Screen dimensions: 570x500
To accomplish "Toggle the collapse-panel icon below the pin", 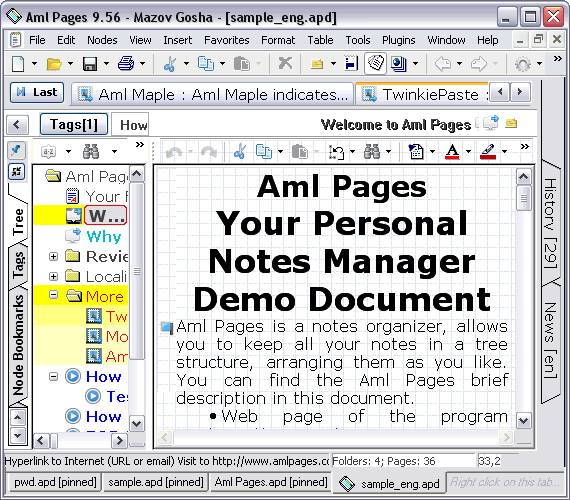I will 16,171.
